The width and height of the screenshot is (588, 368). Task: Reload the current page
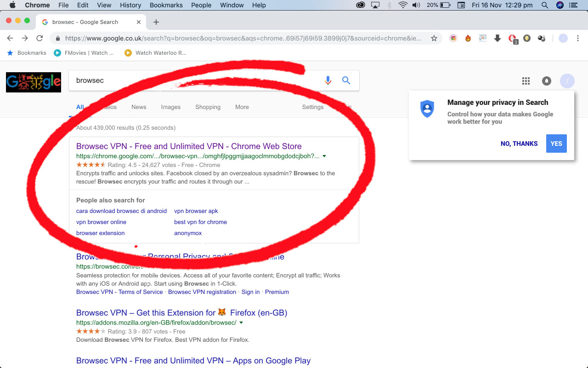40,39
